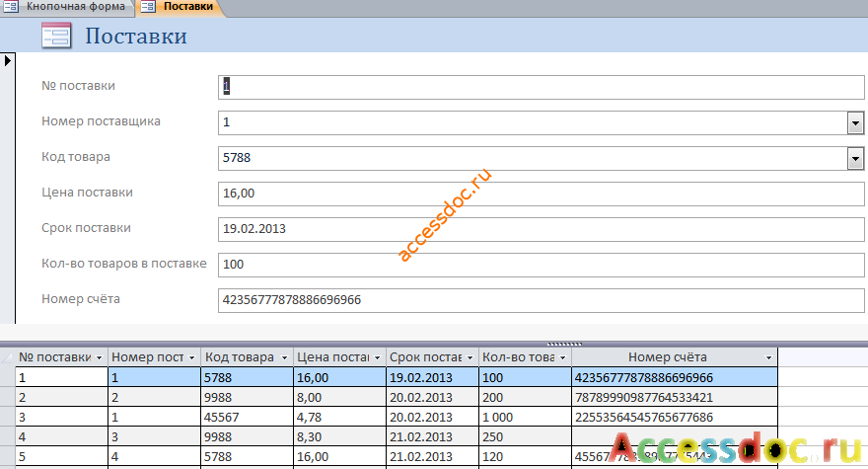Click quantity cell 250
Screen dimensions: 868x469
526,436
